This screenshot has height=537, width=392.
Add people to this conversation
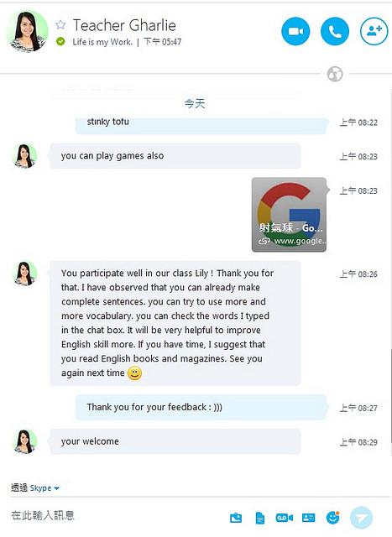(374, 32)
